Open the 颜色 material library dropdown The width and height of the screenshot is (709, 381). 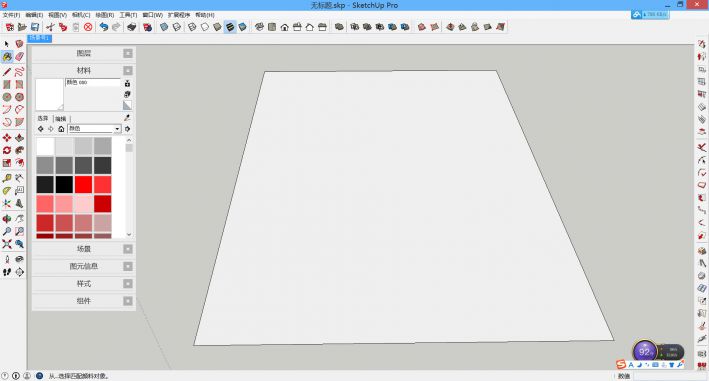94,129
